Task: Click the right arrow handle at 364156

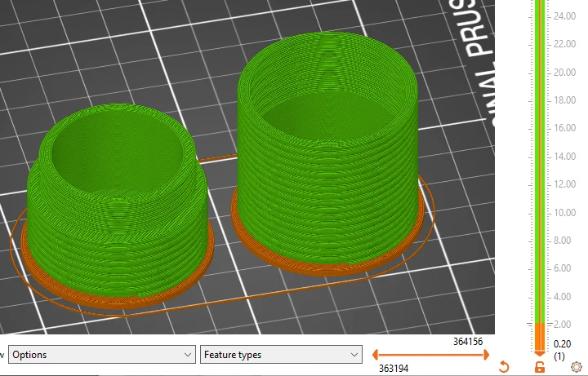Action: (x=487, y=354)
